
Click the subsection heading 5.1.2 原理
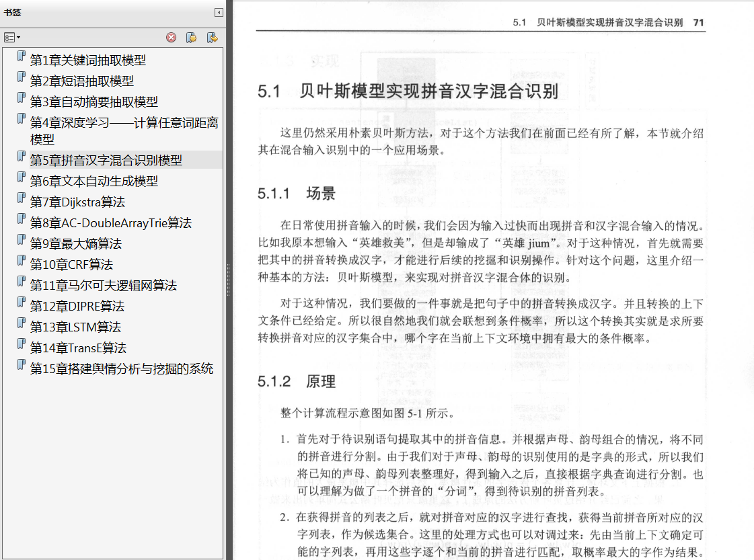(296, 382)
